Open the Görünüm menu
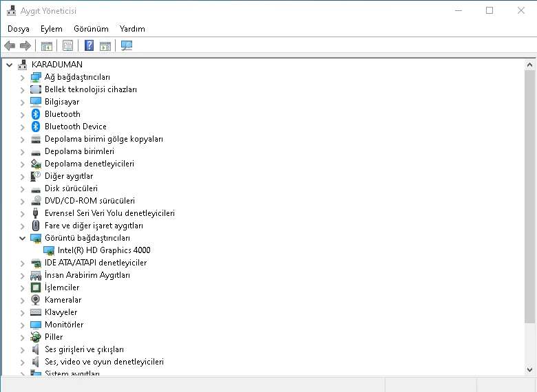Screen dimensions: 537x392 click(91, 29)
